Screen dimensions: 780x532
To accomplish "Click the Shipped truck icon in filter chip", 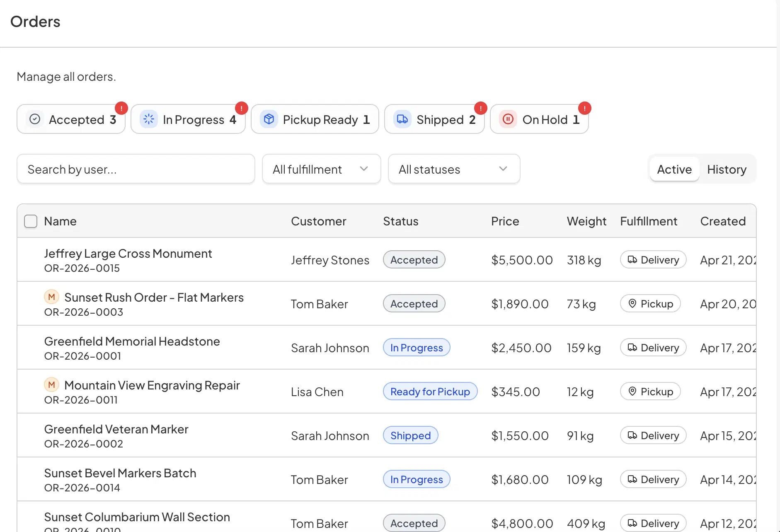I will (x=402, y=119).
